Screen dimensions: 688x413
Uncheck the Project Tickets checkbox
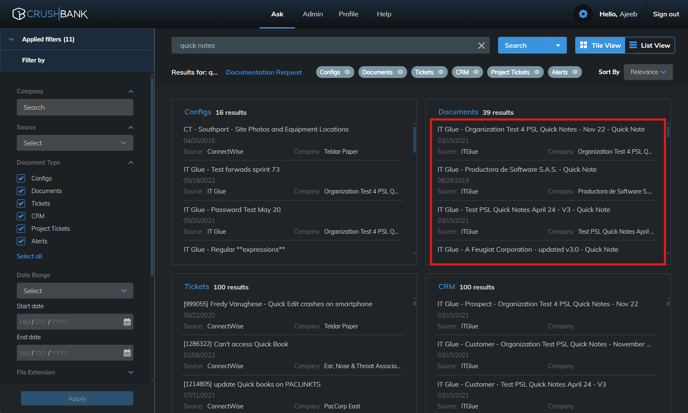click(21, 229)
